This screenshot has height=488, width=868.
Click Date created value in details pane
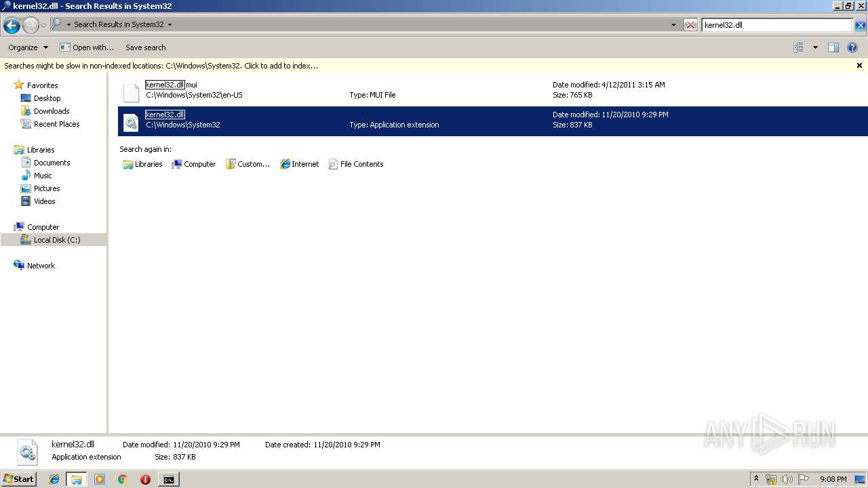[347, 445]
